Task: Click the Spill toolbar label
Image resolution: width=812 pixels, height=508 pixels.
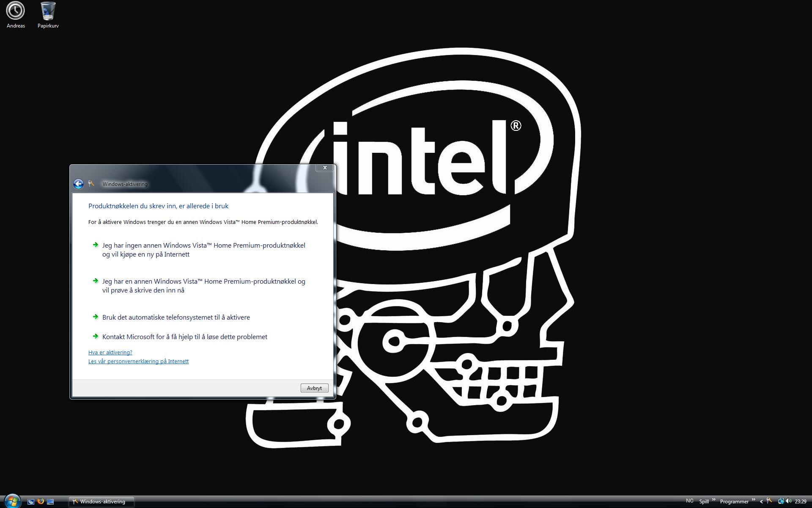Action: click(x=704, y=502)
